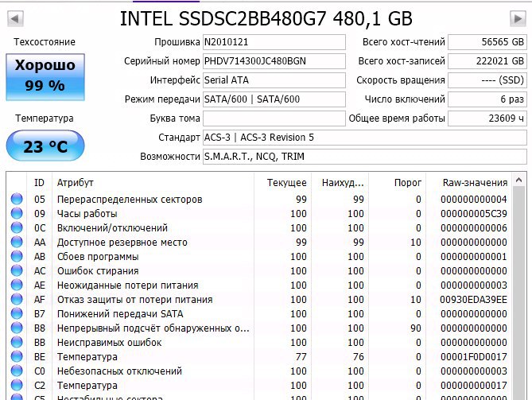The width and height of the screenshot is (532, 400).
Task: Click the scrollbar up arrow in attribute list
Action: click(x=518, y=180)
